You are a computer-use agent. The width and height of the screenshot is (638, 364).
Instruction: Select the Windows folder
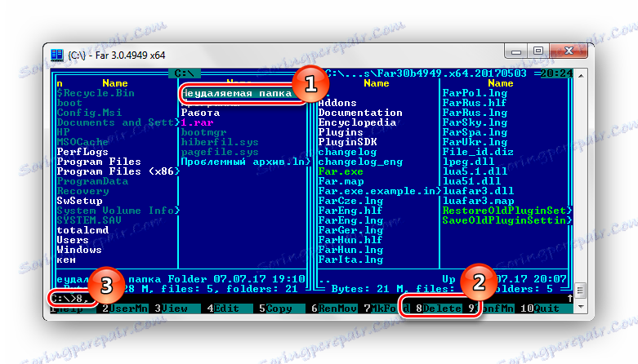79,249
